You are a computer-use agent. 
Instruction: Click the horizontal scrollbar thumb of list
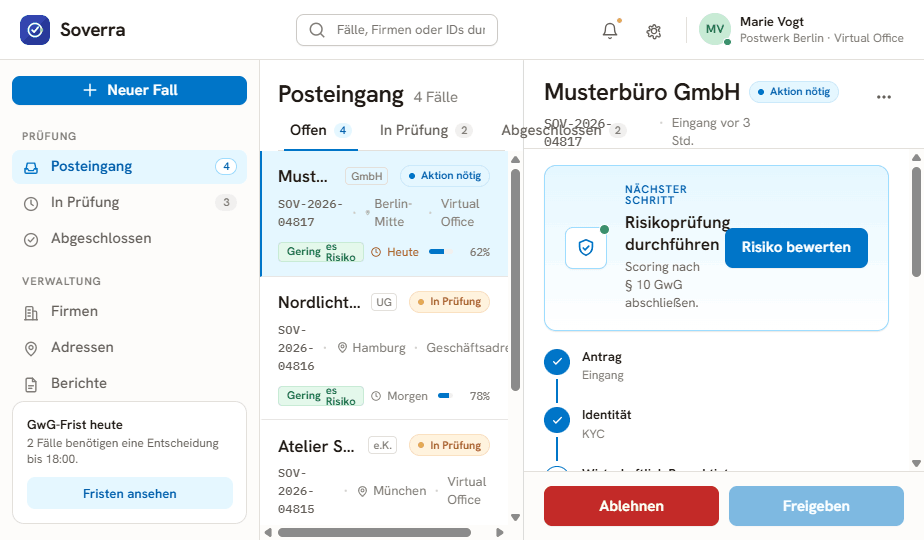click(374, 532)
